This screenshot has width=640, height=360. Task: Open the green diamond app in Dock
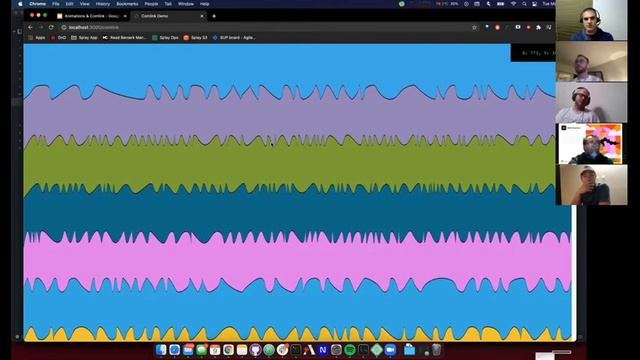point(376,350)
